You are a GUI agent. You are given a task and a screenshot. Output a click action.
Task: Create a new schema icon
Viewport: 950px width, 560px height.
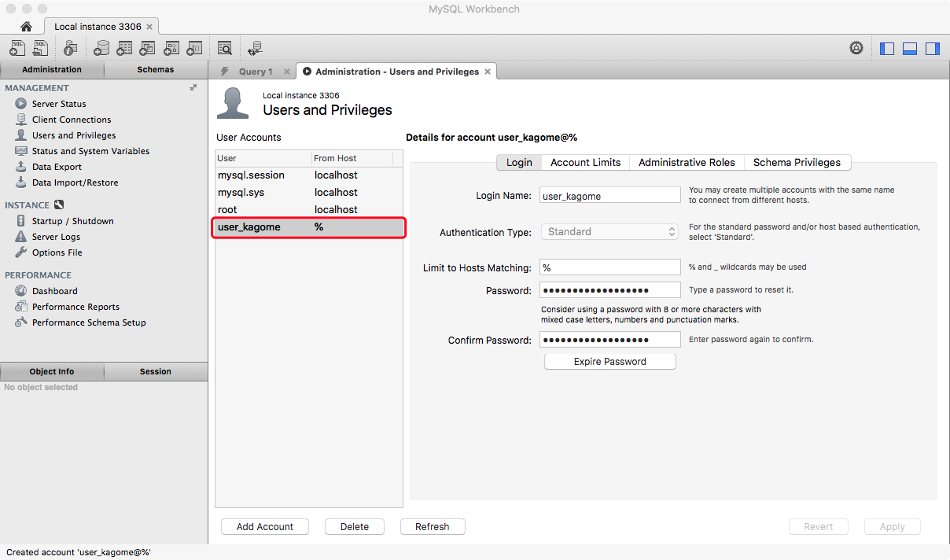coord(101,48)
